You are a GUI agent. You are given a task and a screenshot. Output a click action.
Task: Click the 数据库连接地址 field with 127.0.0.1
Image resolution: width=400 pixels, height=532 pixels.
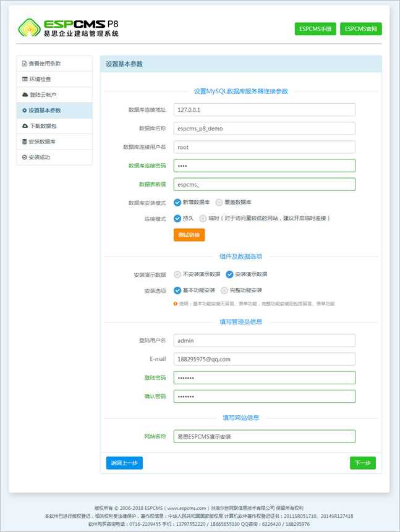pyautogui.click(x=265, y=110)
